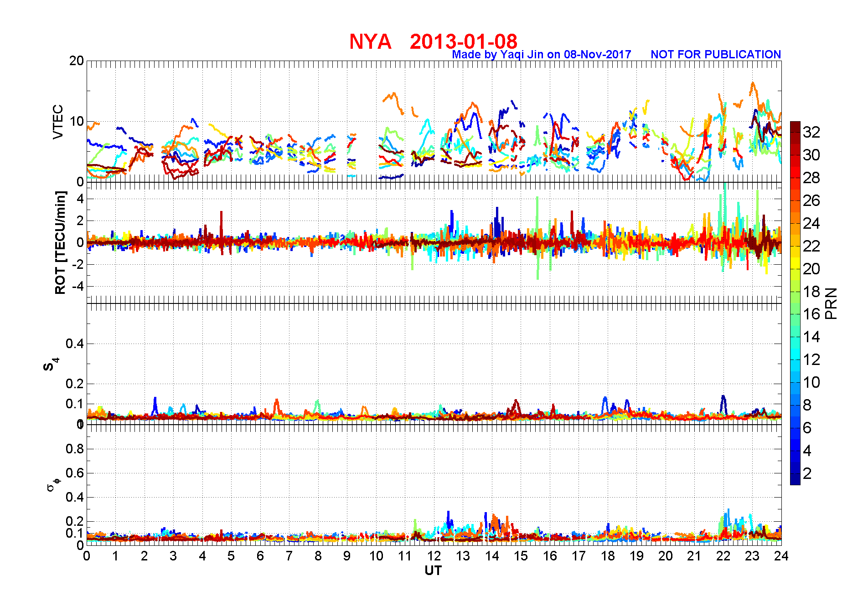This screenshot has width=868, height=606.
Task: Click ROT axis tick label -4
Action: (78, 286)
